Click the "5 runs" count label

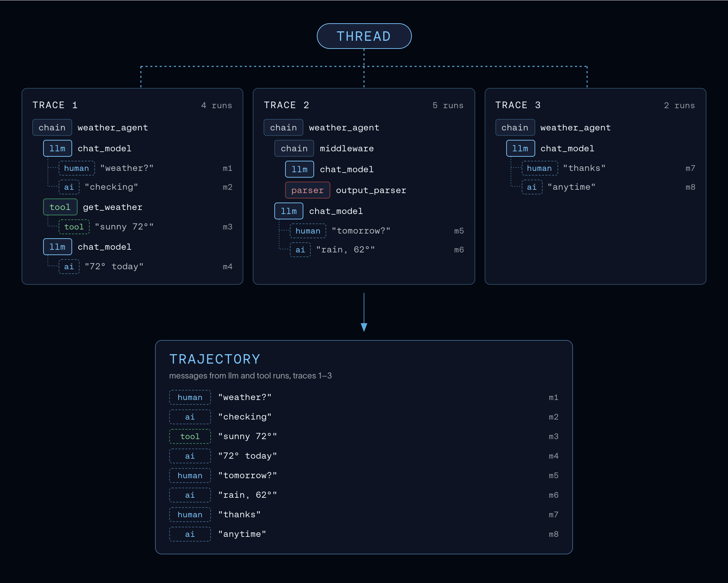click(448, 105)
